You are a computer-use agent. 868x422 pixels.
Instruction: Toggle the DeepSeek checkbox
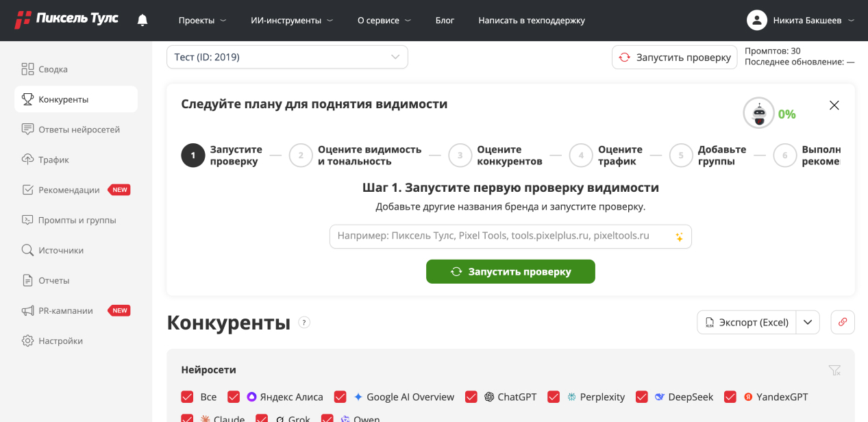(642, 397)
